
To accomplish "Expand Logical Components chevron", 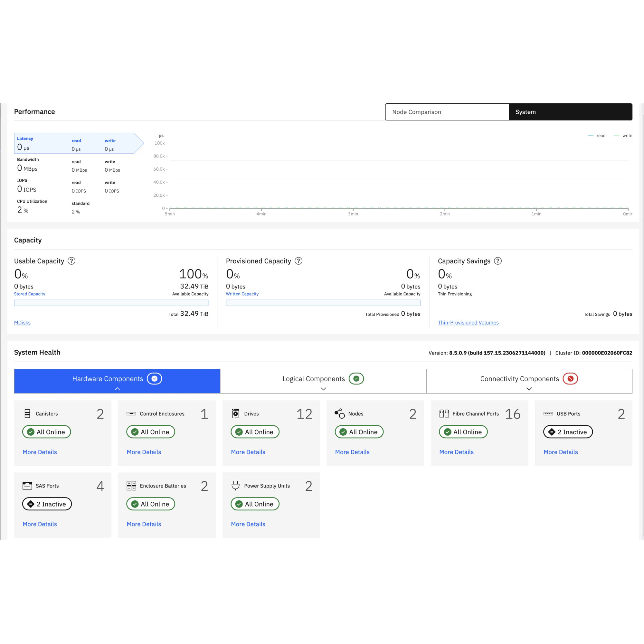I will coord(323,389).
